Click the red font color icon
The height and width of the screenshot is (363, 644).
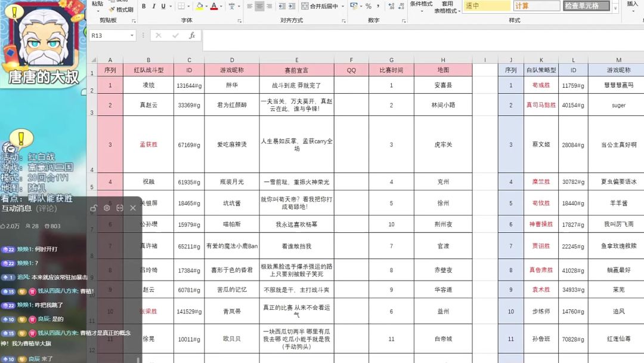pyautogui.click(x=214, y=7)
